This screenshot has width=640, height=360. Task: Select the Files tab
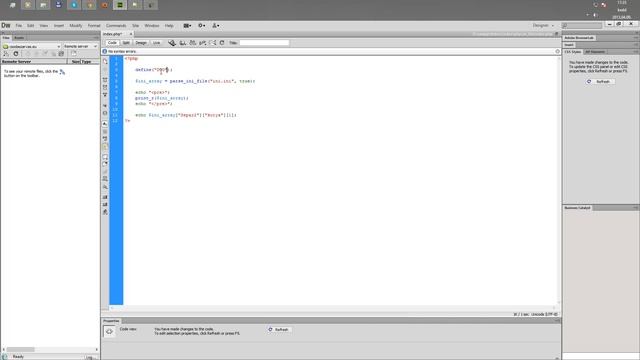(x=6, y=38)
